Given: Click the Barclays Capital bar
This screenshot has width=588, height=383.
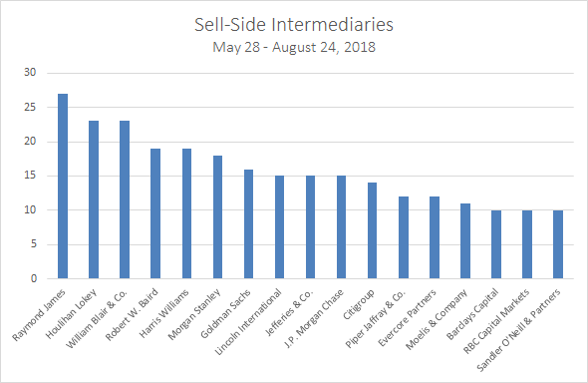Looking at the screenshot, I should (496, 244).
